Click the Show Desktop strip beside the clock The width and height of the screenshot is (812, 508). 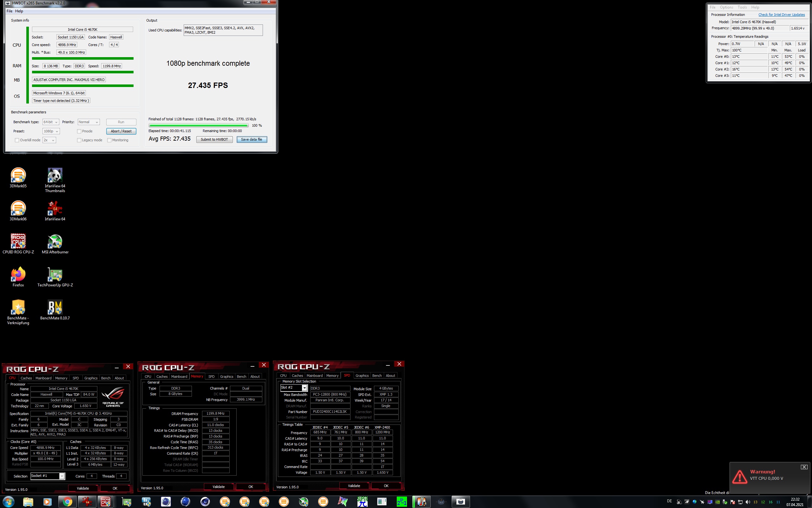[810, 502]
